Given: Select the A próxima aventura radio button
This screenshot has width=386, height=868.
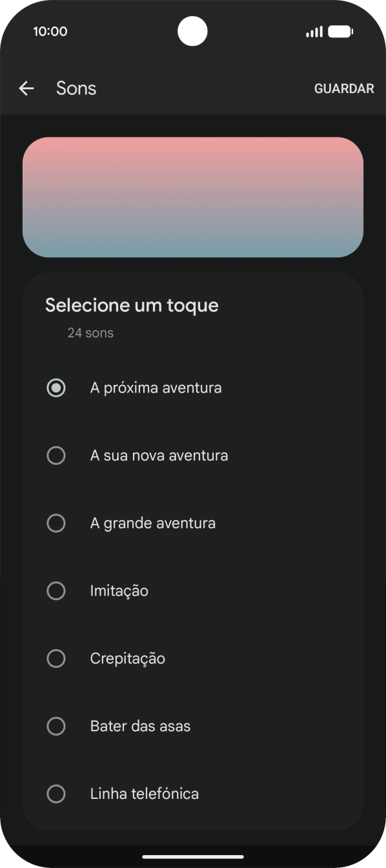Looking at the screenshot, I should click(x=56, y=387).
